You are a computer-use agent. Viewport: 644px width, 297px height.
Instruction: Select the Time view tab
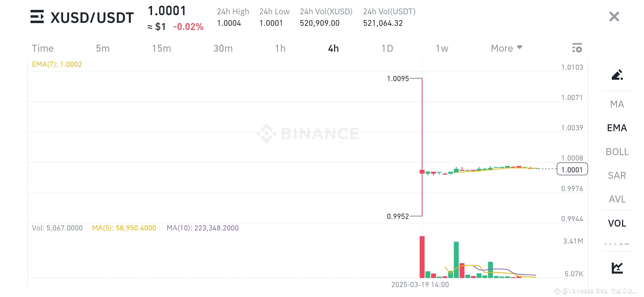43,48
